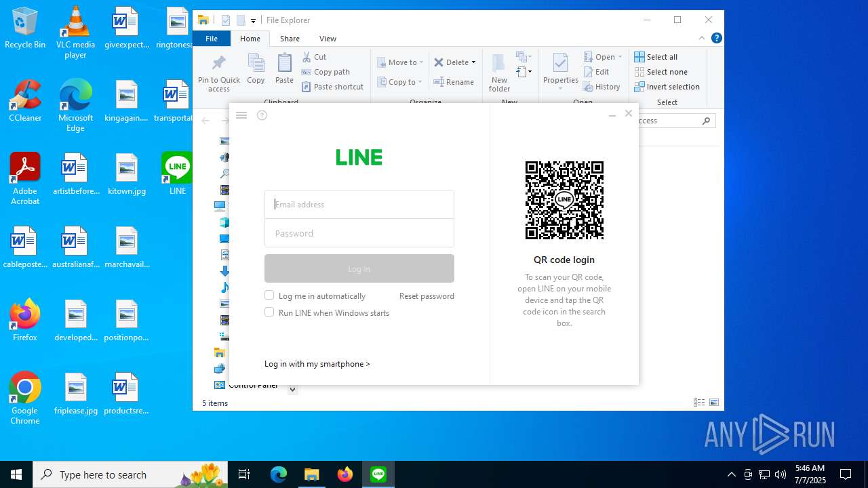Focus the Email address field
Screen dimensions: 868x488
[x=359, y=204]
